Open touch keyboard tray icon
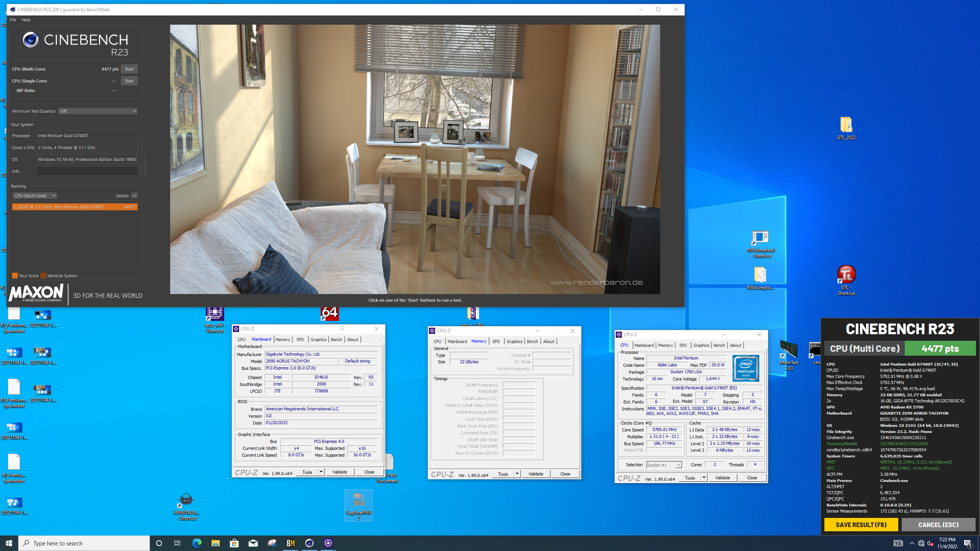The width and height of the screenshot is (980, 551). 898,543
